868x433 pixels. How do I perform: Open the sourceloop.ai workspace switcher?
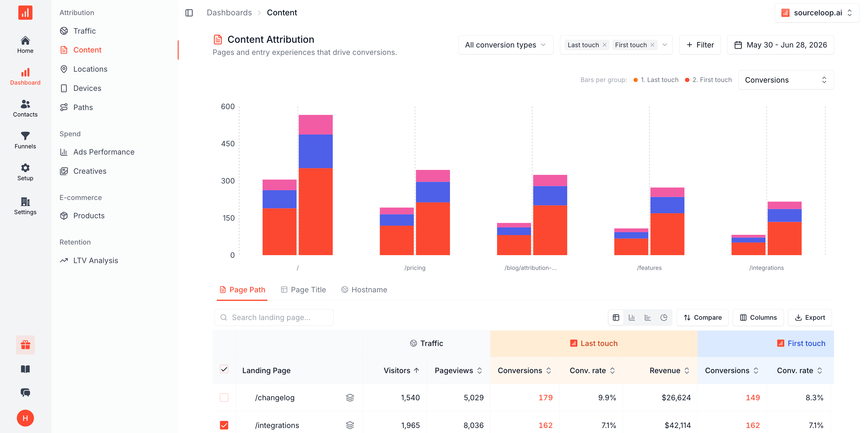(816, 13)
